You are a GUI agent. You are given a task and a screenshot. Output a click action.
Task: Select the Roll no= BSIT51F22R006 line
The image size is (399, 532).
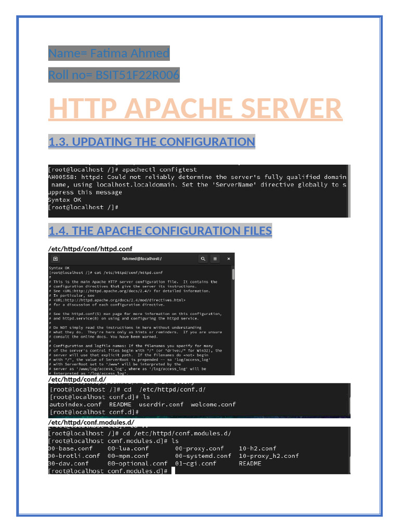(x=114, y=75)
